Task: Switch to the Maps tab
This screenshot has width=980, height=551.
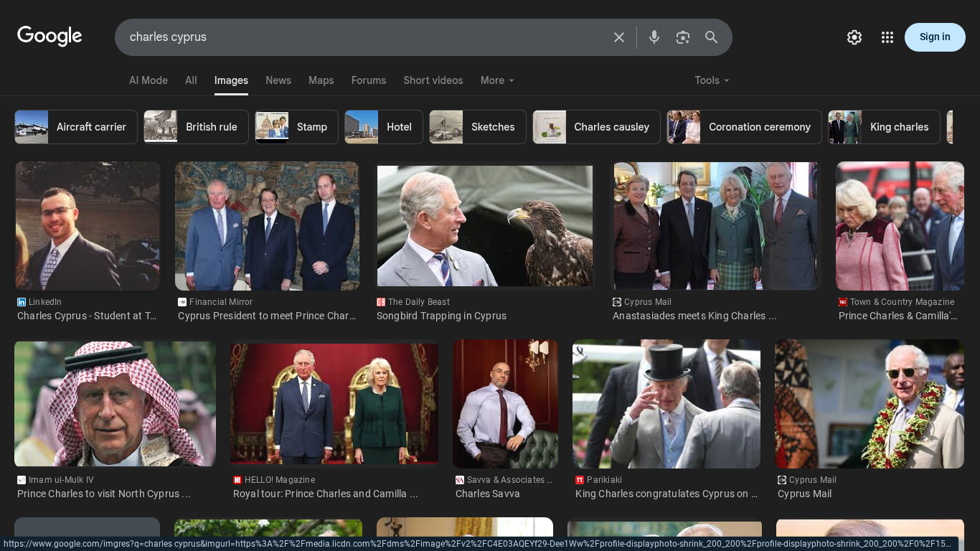Action: point(321,80)
